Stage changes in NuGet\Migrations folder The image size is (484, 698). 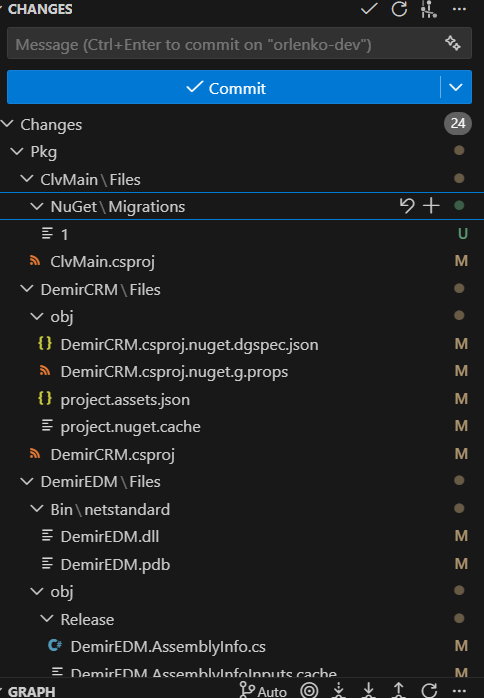(431, 206)
